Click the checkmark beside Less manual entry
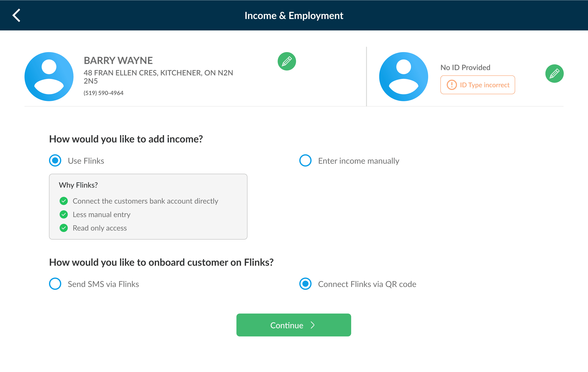This screenshot has height=372, width=588. [x=64, y=215]
